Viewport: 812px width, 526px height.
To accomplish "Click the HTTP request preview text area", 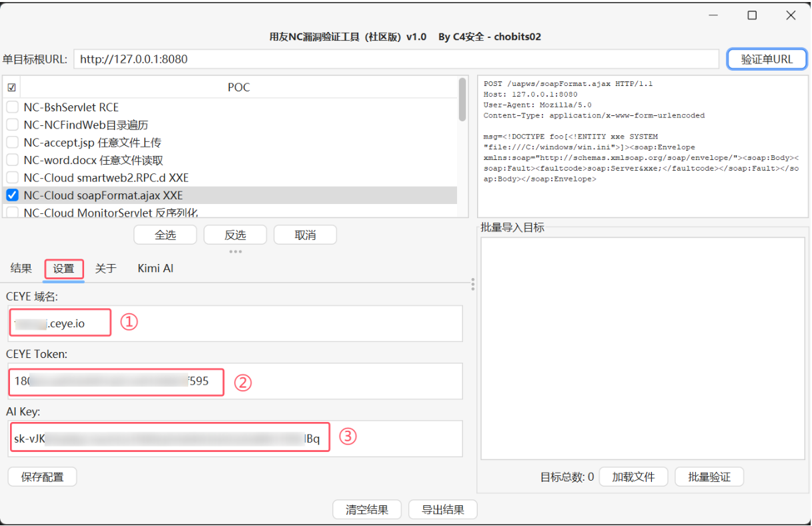I will (x=643, y=147).
